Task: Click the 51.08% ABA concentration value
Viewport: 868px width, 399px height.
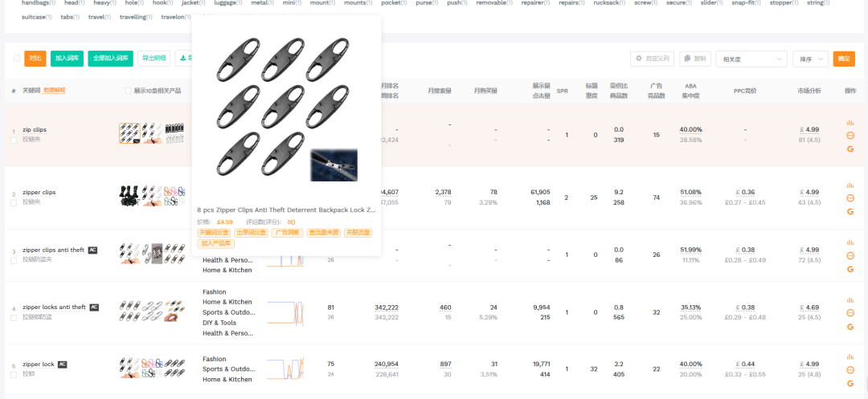Action: coord(690,193)
